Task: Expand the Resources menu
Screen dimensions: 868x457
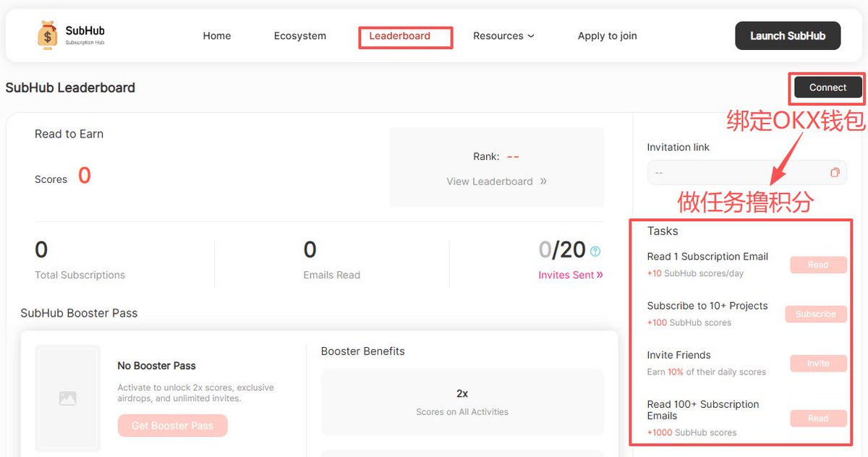Action: [503, 36]
